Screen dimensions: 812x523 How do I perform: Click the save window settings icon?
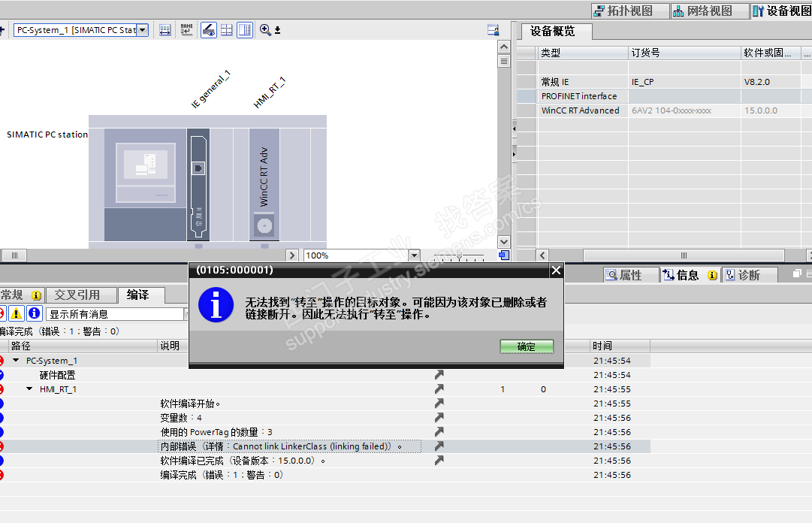tap(493, 30)
